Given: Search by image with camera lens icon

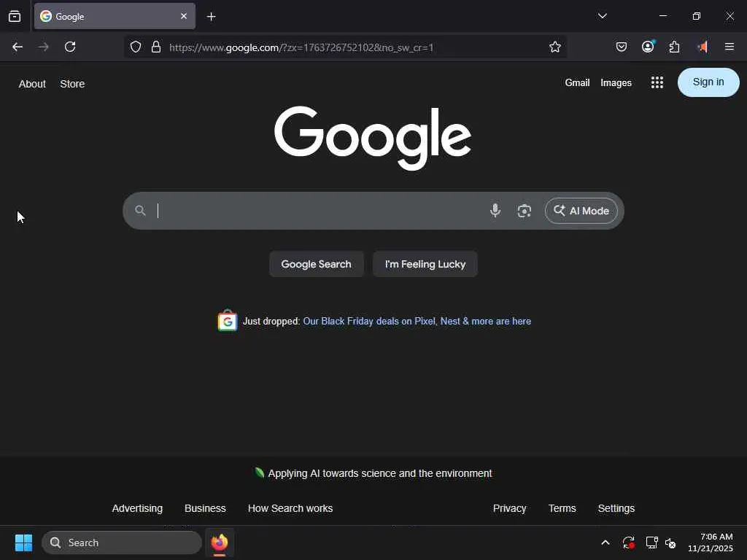Looking at the screenshot, I should click(524, 211).
